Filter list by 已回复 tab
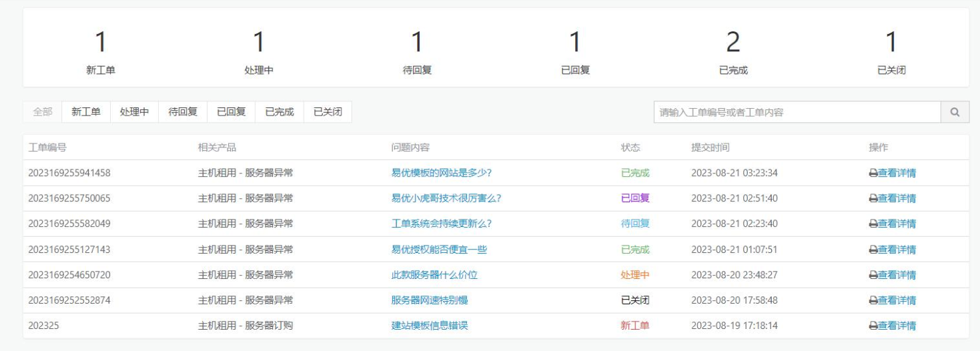Screen dimensions: 980x351 tap(231, 112)
